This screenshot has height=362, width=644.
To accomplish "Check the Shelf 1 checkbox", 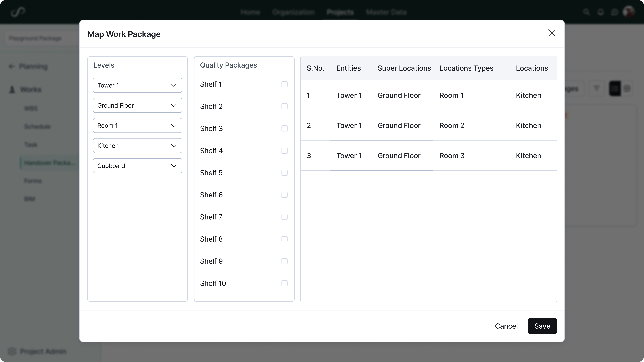I will [x=284, y=84].
